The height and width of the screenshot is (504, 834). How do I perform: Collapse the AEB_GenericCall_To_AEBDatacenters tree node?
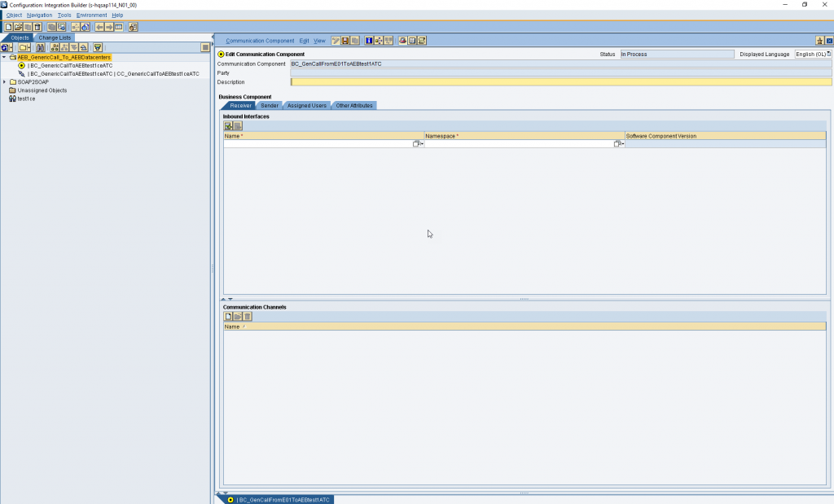[4, 57]
